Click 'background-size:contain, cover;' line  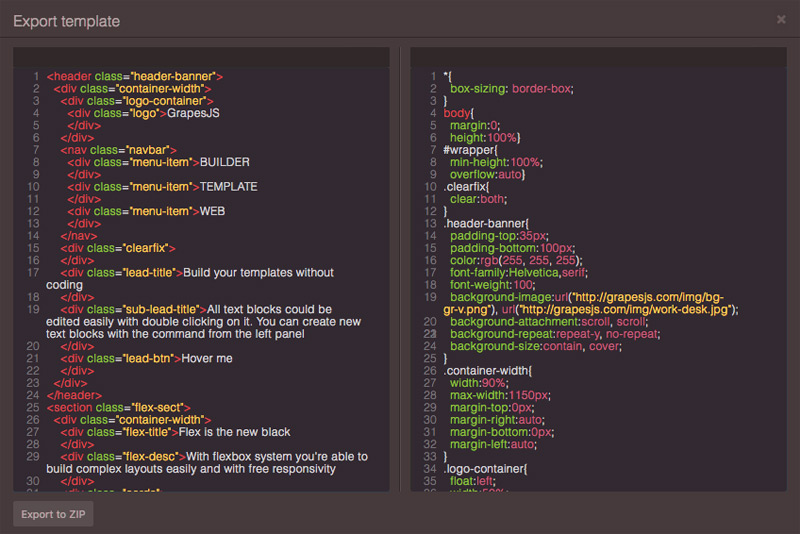[x=536, y=346]
